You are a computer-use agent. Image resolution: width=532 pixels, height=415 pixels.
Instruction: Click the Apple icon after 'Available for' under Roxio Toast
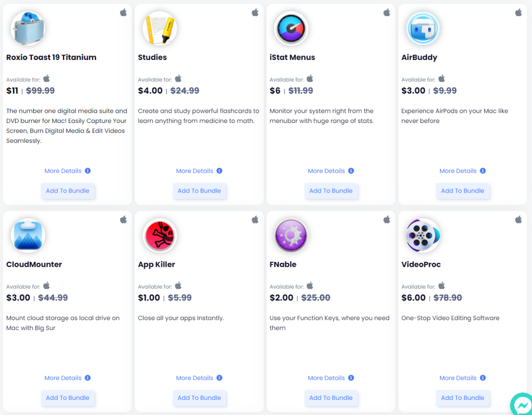(47, 79)
